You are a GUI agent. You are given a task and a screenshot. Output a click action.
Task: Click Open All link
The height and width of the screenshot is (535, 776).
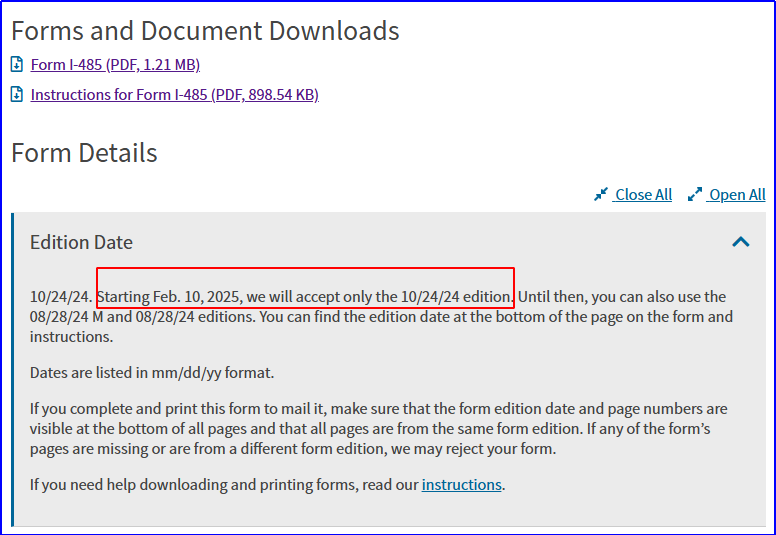click(x=737, y=195)
